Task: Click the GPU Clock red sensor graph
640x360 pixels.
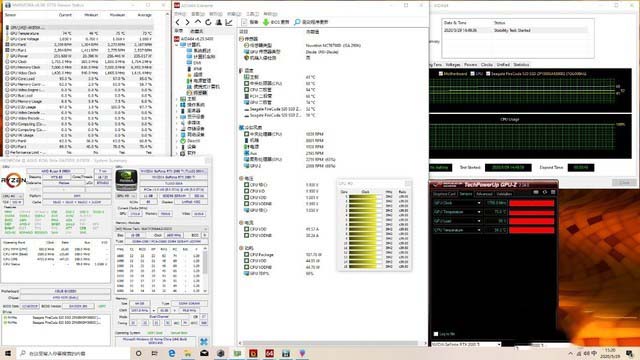Action: tap(532, 203)
